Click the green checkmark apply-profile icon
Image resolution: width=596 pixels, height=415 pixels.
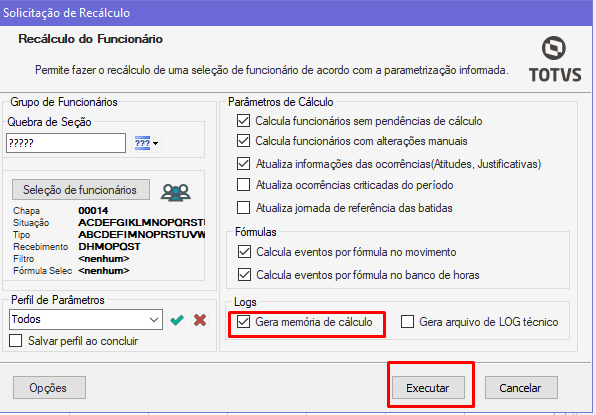[177, 320]
